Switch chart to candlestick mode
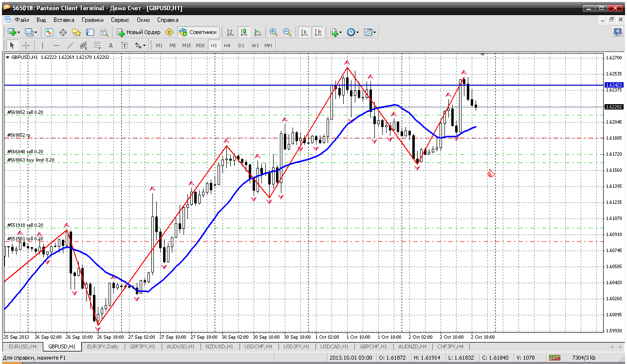 243,32
